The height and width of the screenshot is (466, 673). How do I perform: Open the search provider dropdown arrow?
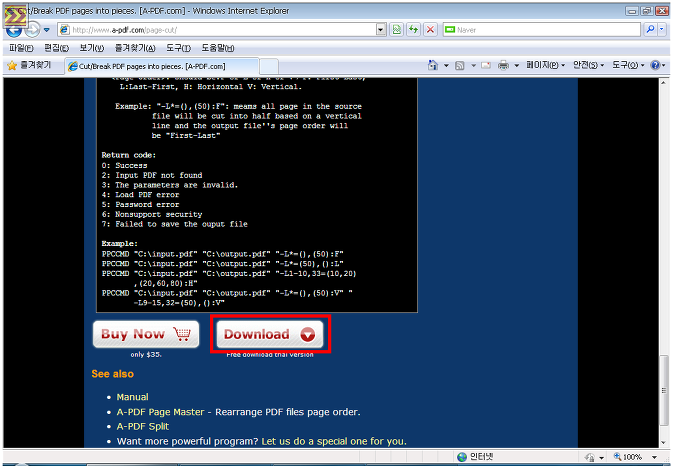click(661, 29)
